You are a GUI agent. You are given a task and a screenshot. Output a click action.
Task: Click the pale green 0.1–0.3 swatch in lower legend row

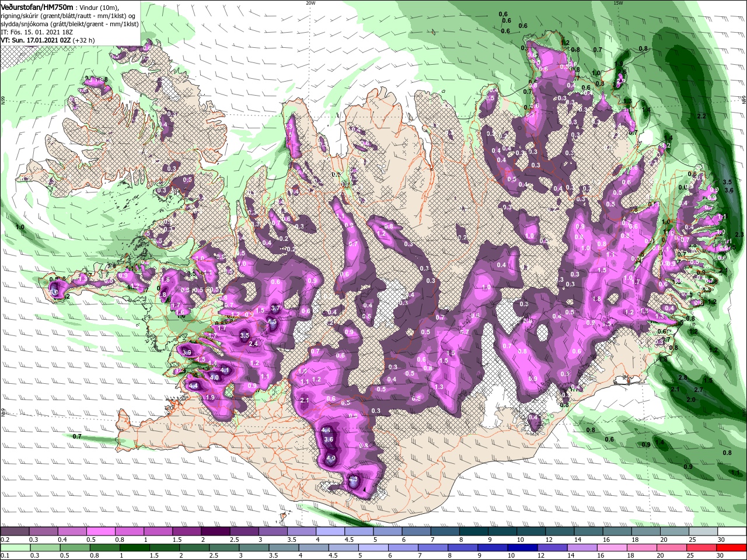click(x=15, y=548)
